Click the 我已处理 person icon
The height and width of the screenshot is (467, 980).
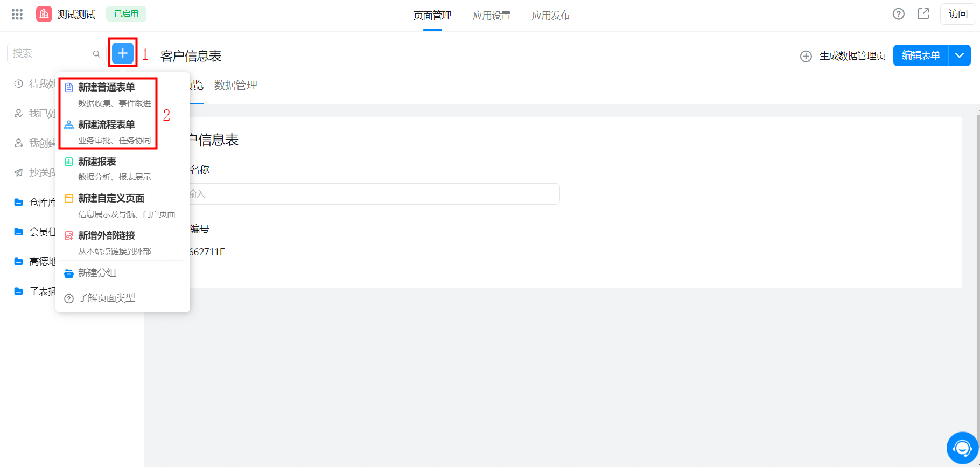[x=19, y=113]
